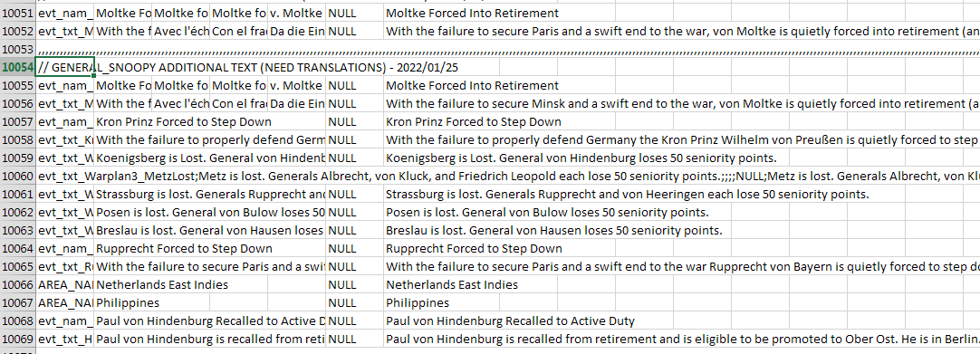Image resolution: width=980 pixels, height=354 pixels.
Task: Select row header 10051
Action: pyautogui.click(x=17, y=13)
